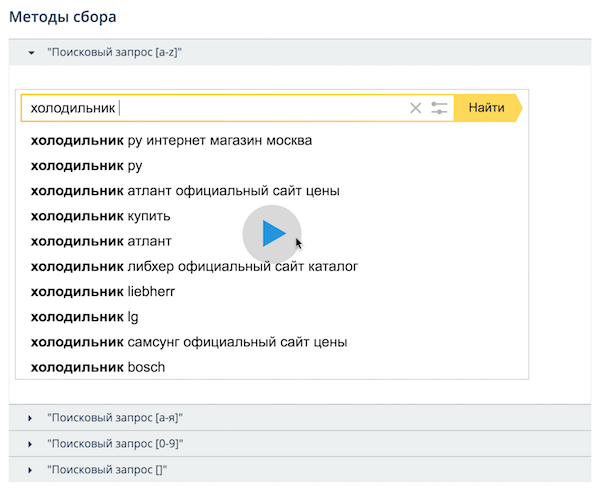
Task: Choose холодильник атлант официальный сайт цены
Action: [185, 190]
